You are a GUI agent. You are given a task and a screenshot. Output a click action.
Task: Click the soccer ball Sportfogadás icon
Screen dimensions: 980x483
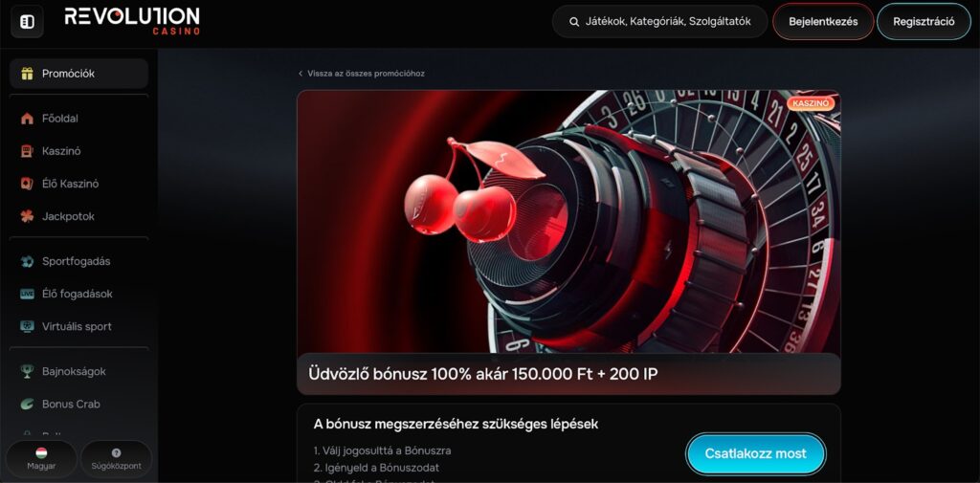click(x=27, y=261)
